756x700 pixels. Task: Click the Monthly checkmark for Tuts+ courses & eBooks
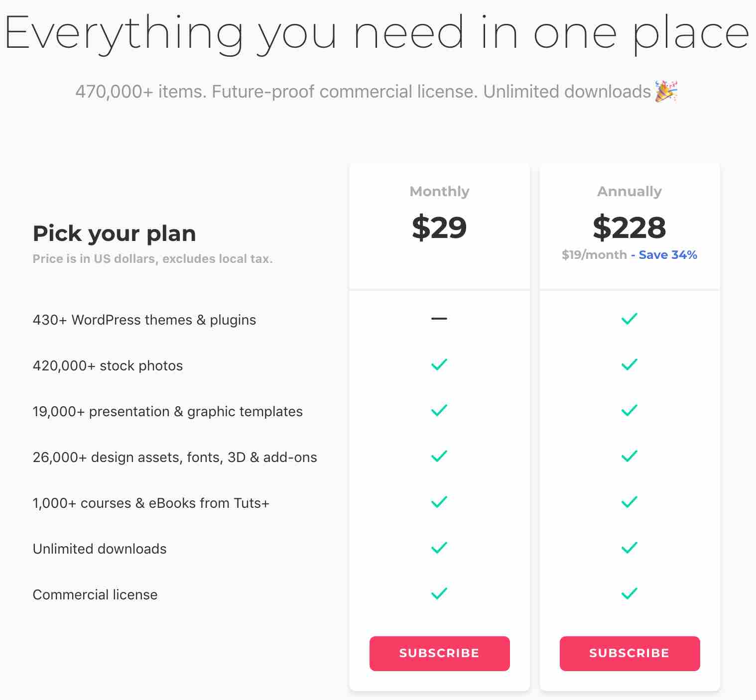[439, 502]
